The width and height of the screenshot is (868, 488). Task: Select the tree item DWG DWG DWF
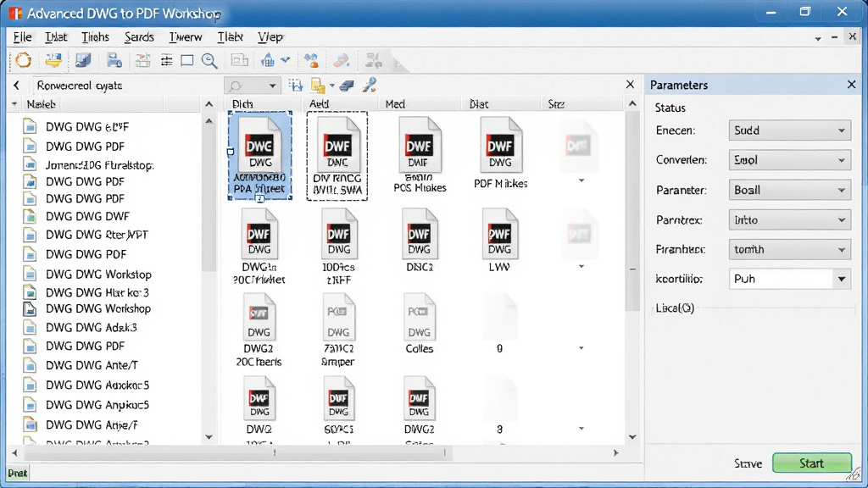click(x=87, y=216)
